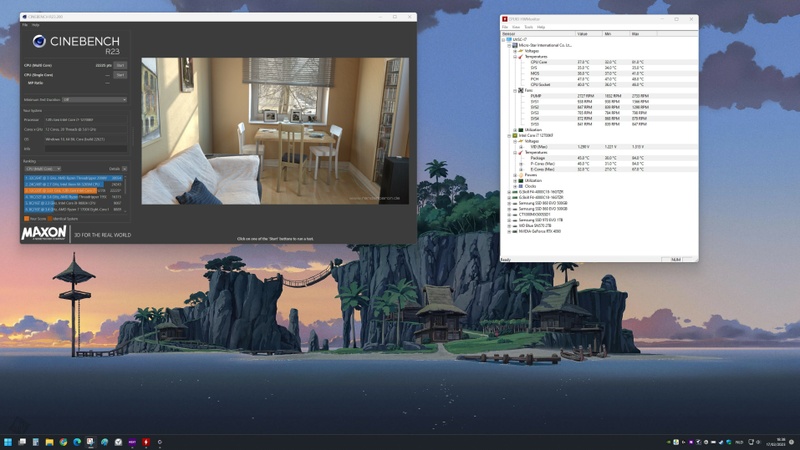Click the CPUID HWMonitor title bar icon
This screenshot has height=450, width=800.
pyautogui.click(x=505, y=19)
